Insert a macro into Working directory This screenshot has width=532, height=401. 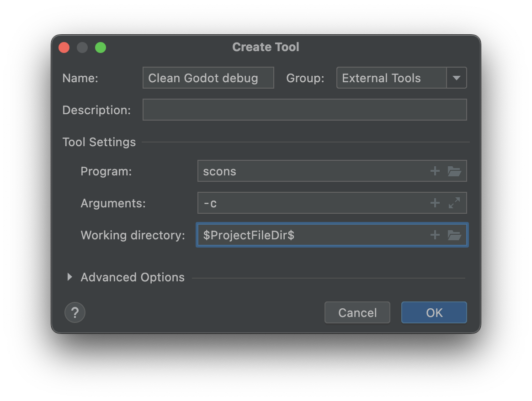click(435, 235)
